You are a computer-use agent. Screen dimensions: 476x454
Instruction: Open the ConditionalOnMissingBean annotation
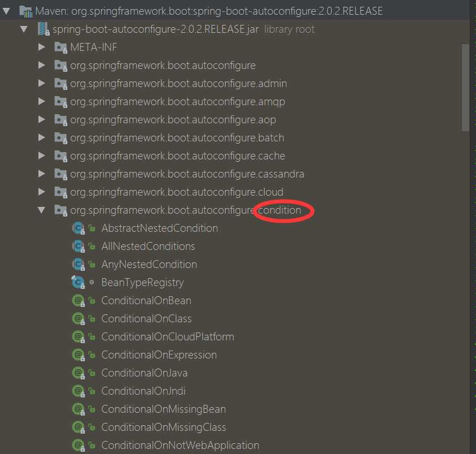[164, 409]
